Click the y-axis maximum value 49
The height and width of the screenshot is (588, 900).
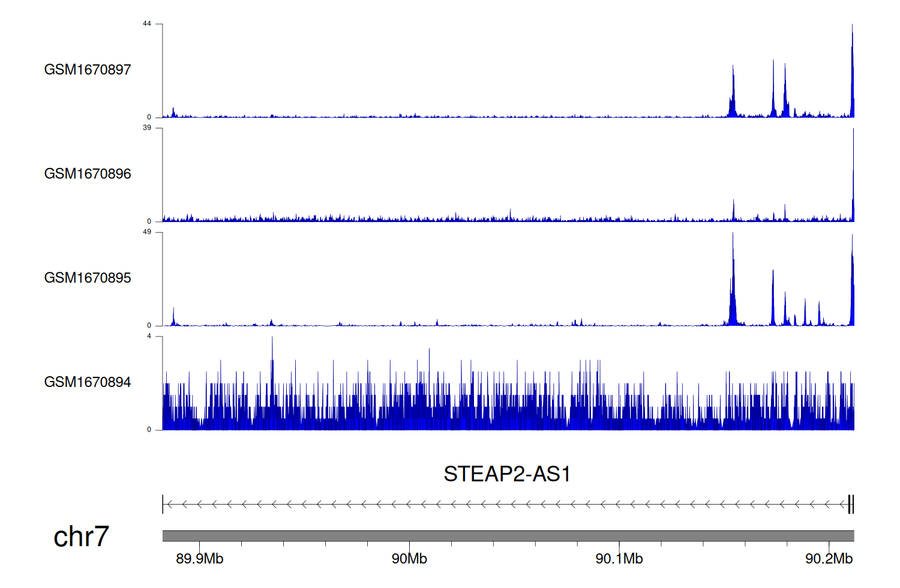(x=147, y=232)
